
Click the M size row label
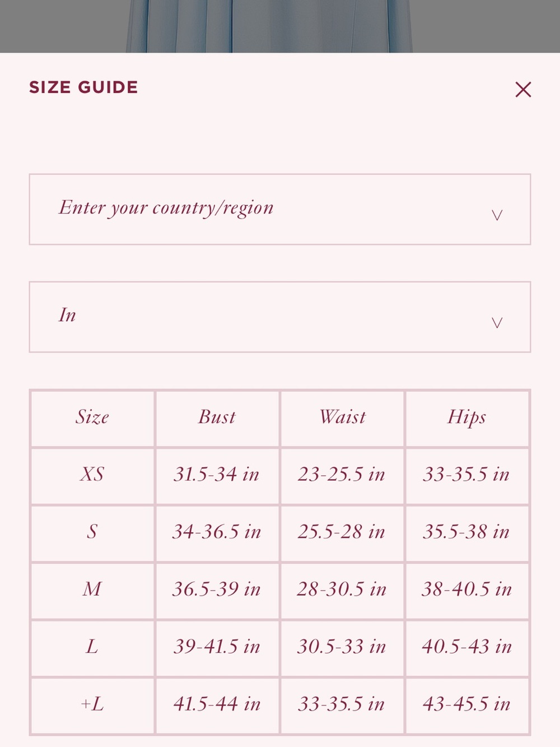point(92,590)
